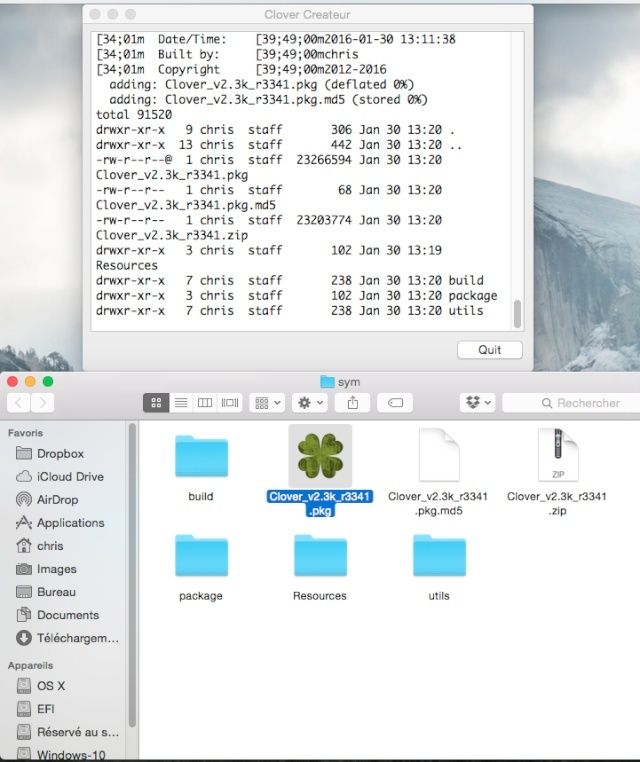Screen dimensions: 640x762
Task: Switch Finder to Cover Flow view
Action: (230, 403)
